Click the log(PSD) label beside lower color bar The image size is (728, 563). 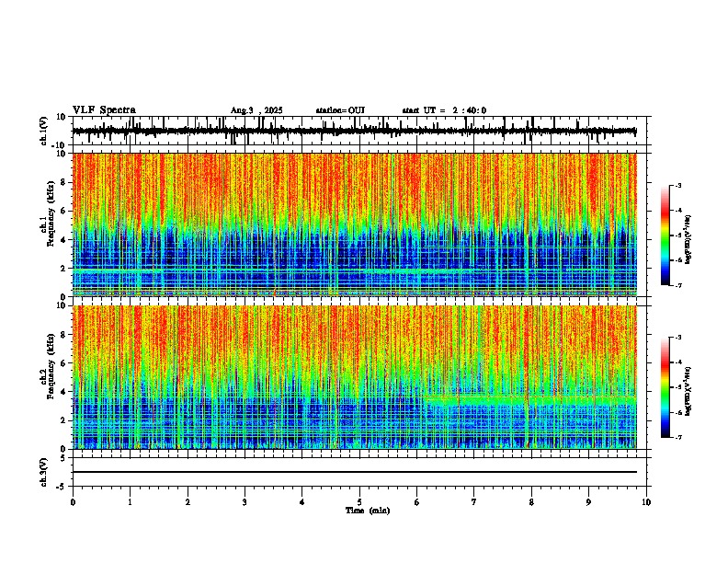click(x=688, y=391)
